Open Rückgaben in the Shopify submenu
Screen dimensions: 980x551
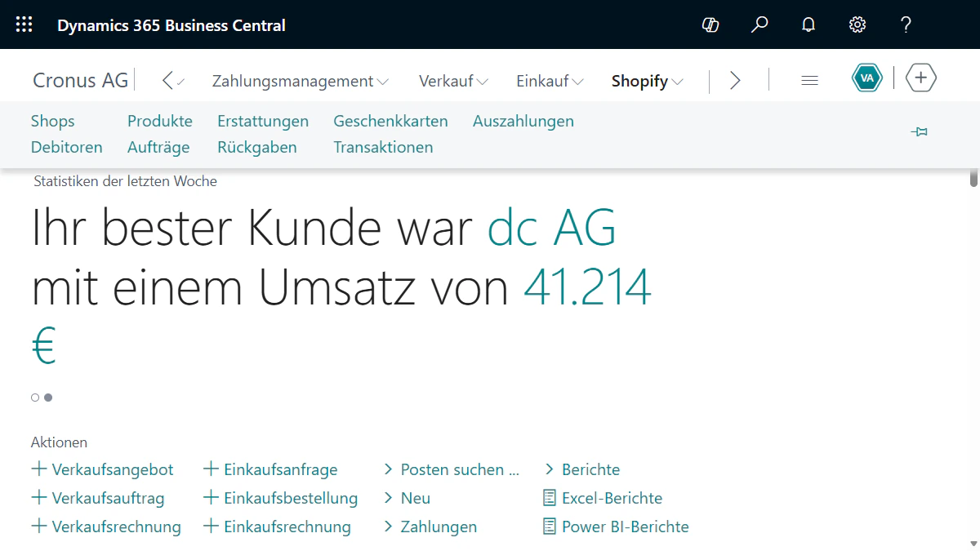click(x=257, y=147)
